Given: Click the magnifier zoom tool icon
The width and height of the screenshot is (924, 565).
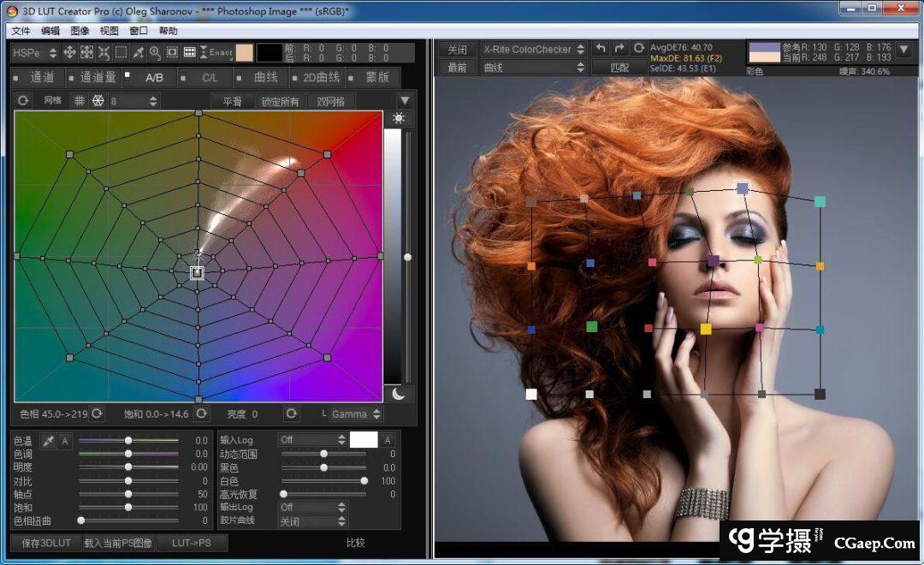Looking at the screenshot, I should [155, 52].
